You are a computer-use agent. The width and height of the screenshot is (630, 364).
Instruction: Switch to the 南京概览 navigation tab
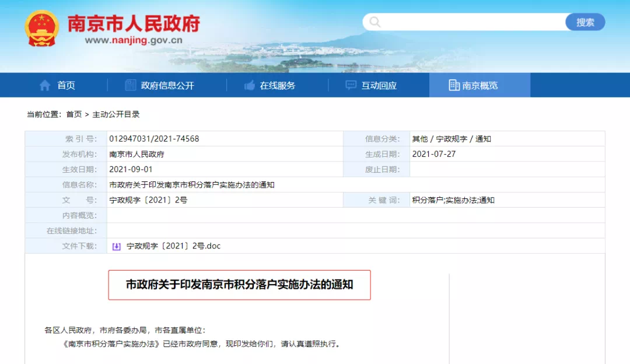[480, 86]
